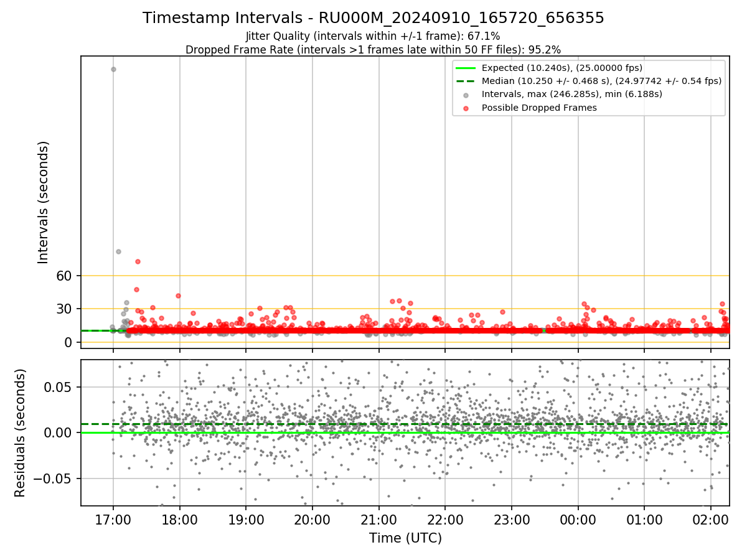The image size is (747, 560).
Task: Click the 30 tick label on the intervals axis
Action: pyautogui.click(x=65, y=309)
